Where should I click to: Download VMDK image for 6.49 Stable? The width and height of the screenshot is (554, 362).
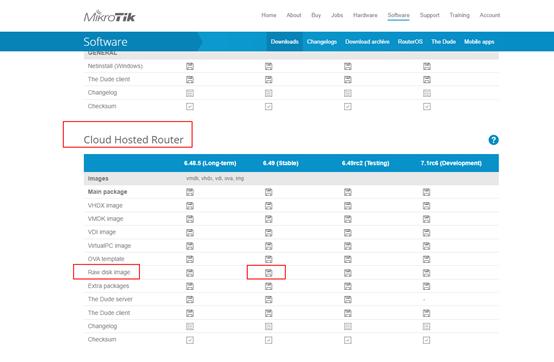(x=269, y=219)
